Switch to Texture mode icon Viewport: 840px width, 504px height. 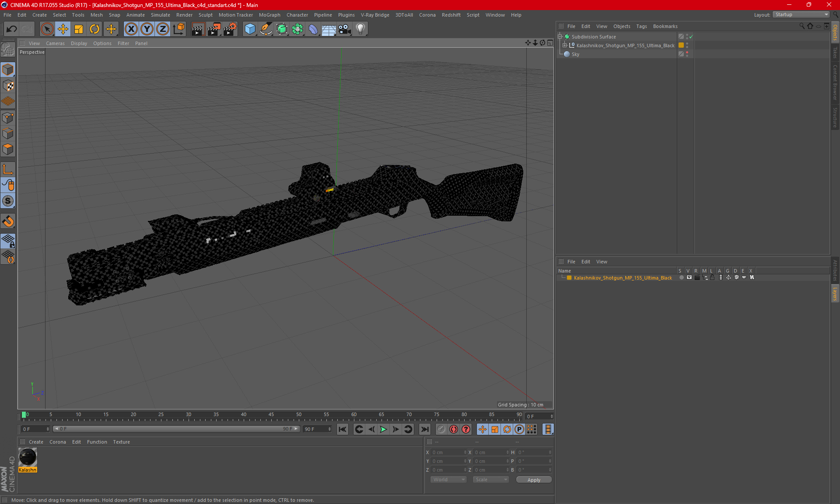(x=8, y=85)
